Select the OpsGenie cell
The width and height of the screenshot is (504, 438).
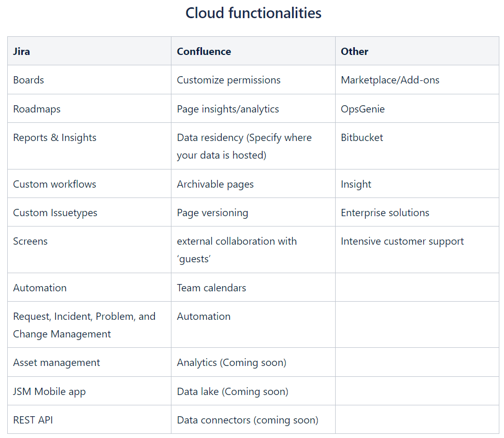(417, 109)
